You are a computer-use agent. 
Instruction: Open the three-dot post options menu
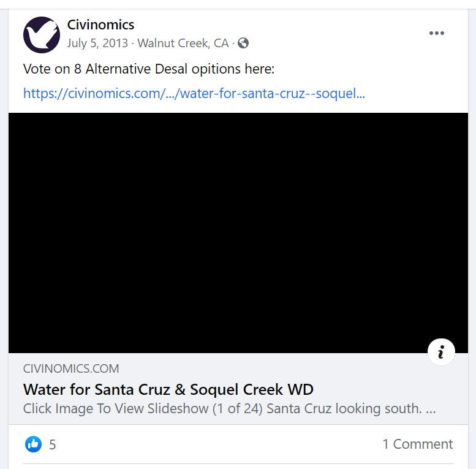(x=436, y=33)
